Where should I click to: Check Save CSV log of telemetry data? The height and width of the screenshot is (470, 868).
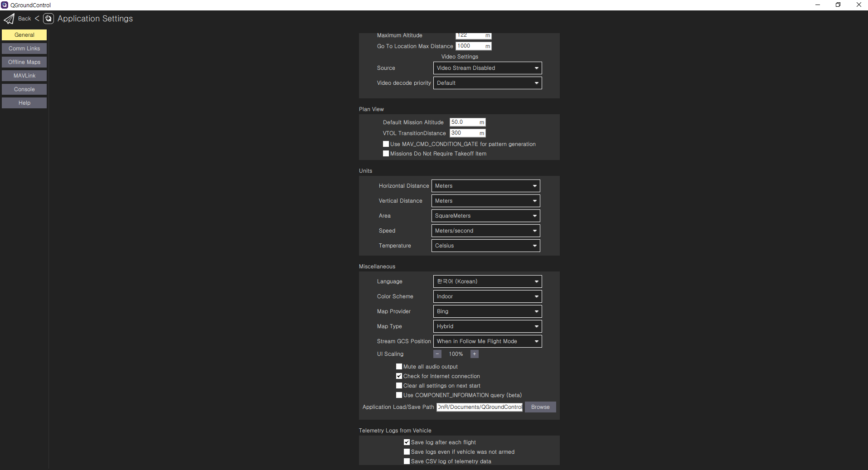407,461
